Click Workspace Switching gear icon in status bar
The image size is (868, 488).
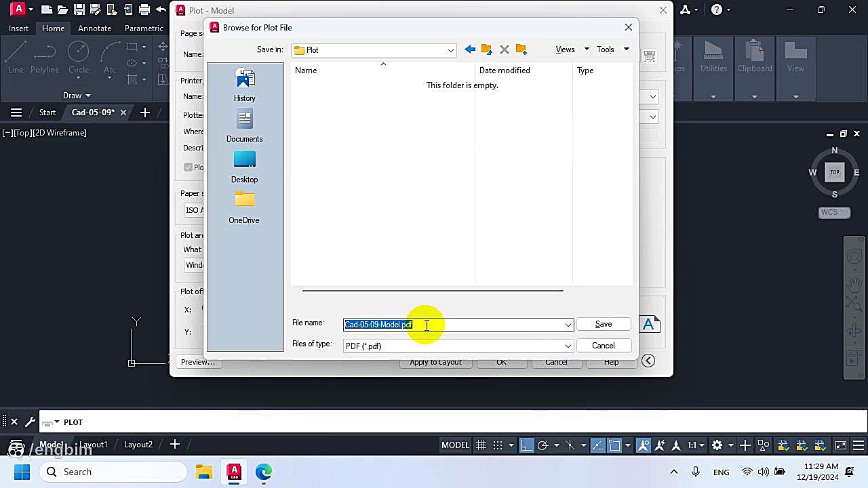(718, 445)
